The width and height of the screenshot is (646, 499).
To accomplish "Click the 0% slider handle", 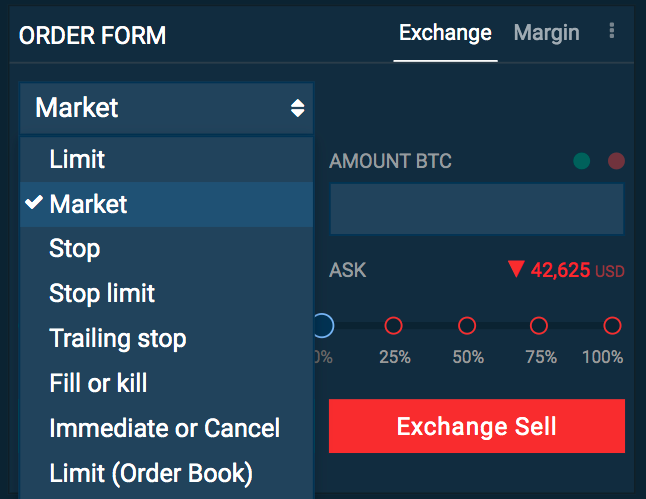I will tap(324, 326).
